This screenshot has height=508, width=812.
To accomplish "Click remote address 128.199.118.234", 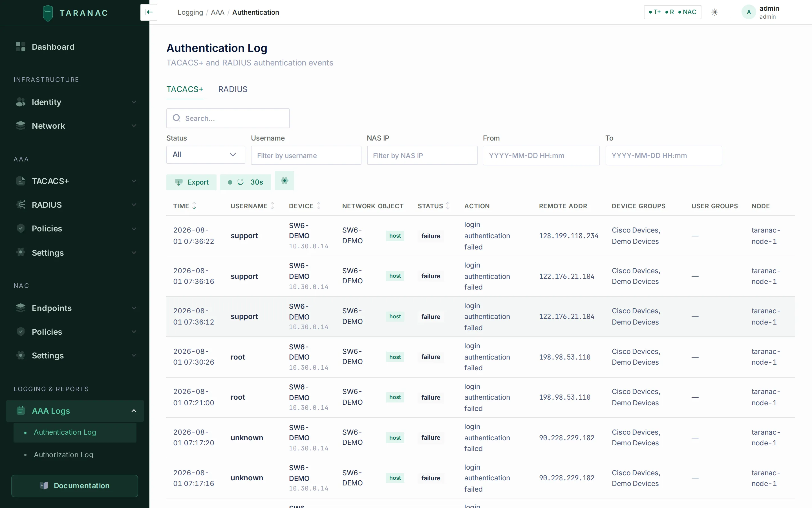I will (568, 236).
